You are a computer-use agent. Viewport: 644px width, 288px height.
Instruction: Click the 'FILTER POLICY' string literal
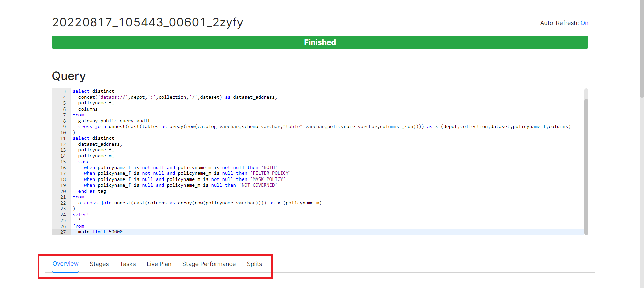click(271, 173)
